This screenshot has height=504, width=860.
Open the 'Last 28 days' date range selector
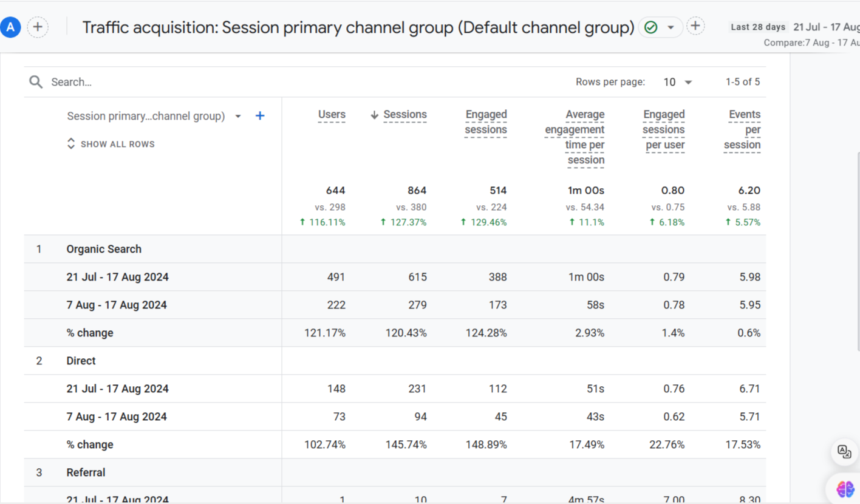click(x=758, y=27)
